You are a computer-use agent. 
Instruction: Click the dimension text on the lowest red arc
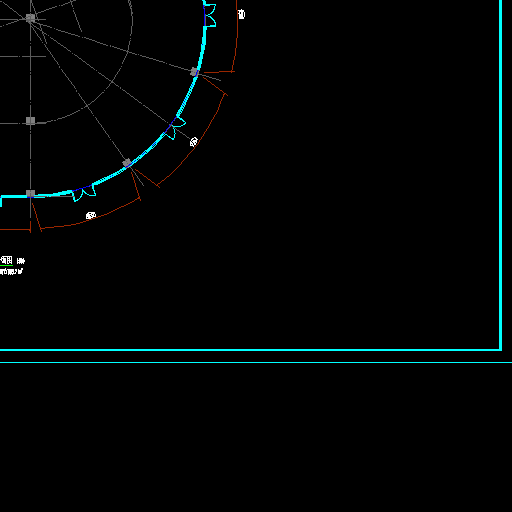91,216
